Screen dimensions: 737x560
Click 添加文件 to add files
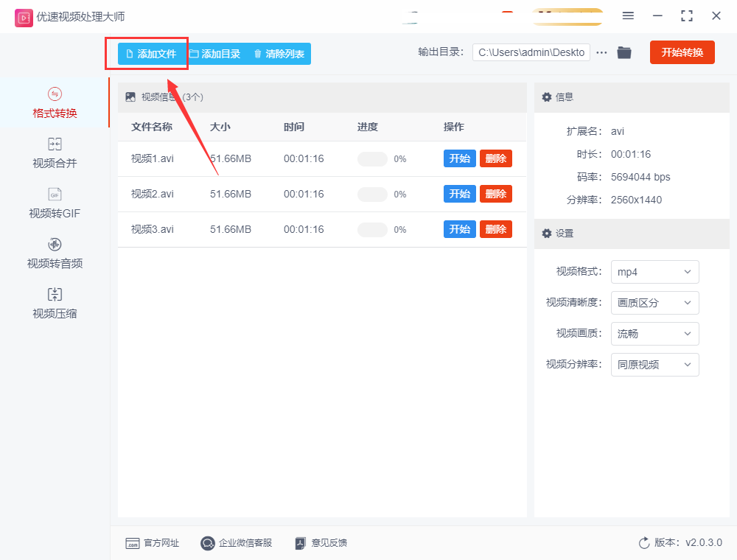click(147, 53)
